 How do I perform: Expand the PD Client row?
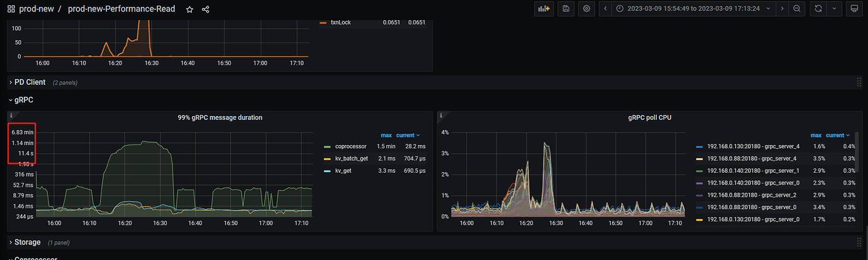tap(30, 82)
